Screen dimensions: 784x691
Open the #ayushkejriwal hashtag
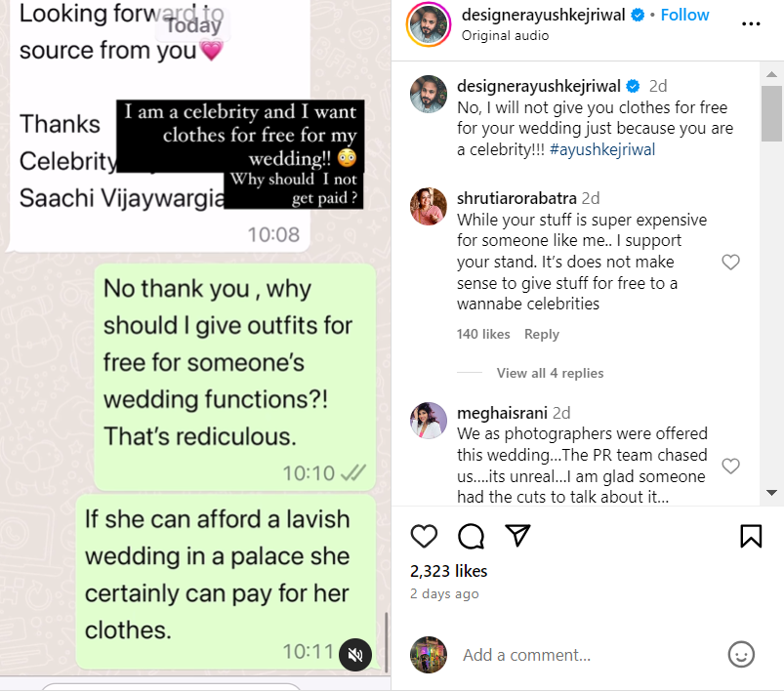click(x=602, y=149)
